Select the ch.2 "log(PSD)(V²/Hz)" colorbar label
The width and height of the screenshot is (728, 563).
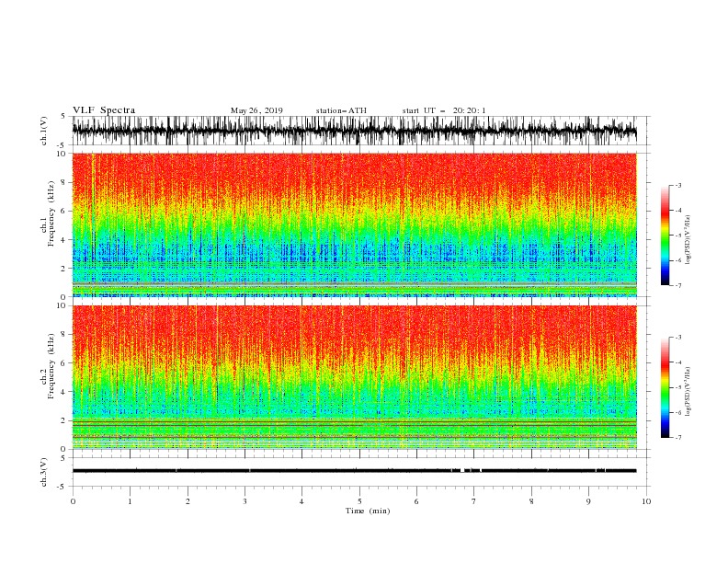click(688, 391)
